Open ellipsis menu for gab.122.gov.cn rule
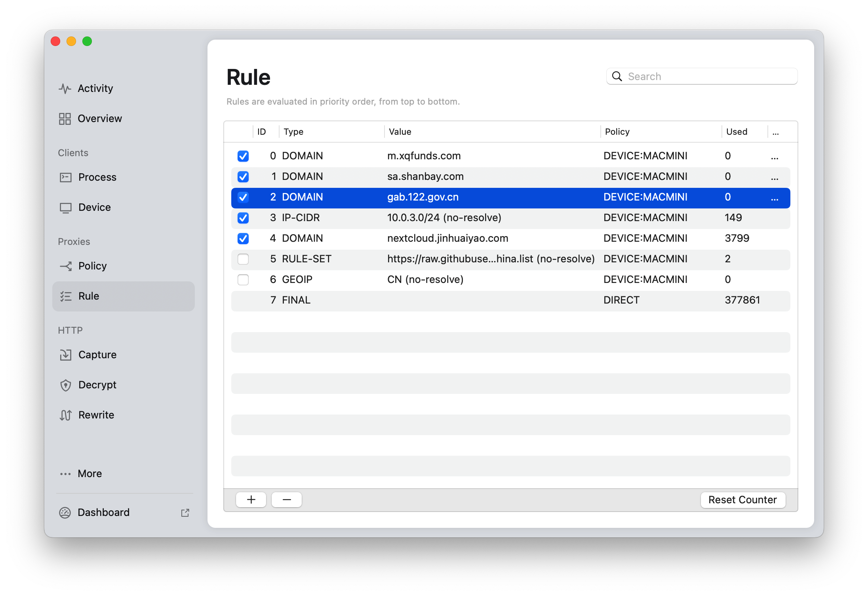This screenshot has width=868, height=596. (775, 198)
